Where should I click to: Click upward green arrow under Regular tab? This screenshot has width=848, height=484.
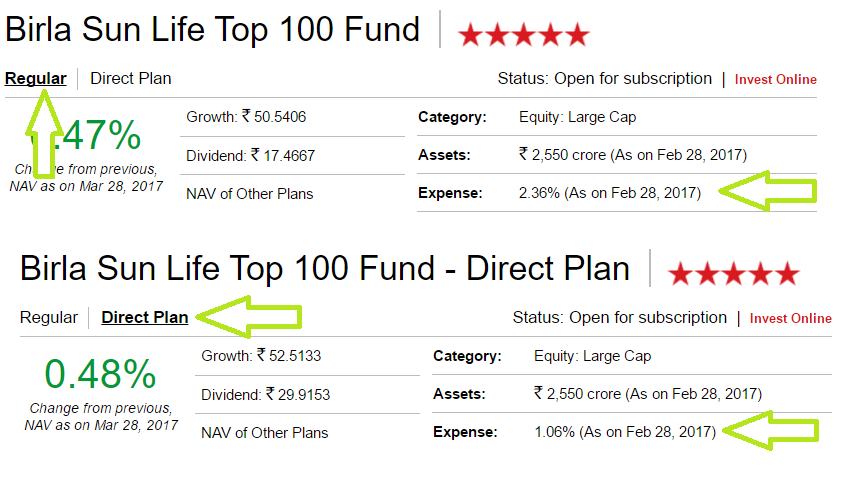click(x=44, y=134)
